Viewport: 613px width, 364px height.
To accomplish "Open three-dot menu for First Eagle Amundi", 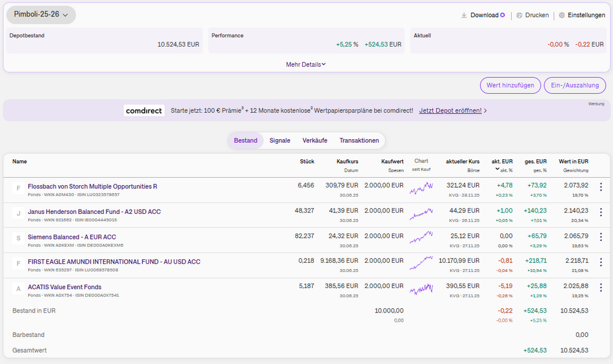I will [x=601, y=262].
